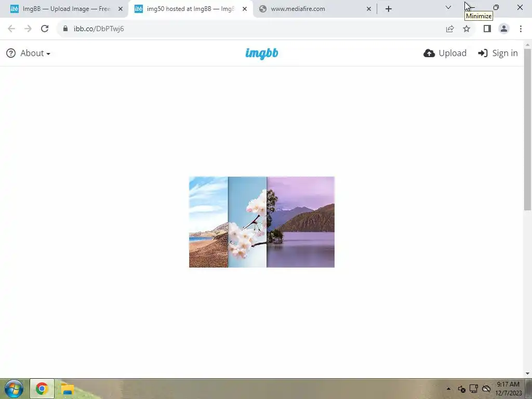
Task: Reload the current page
Action: coord(45,29)
